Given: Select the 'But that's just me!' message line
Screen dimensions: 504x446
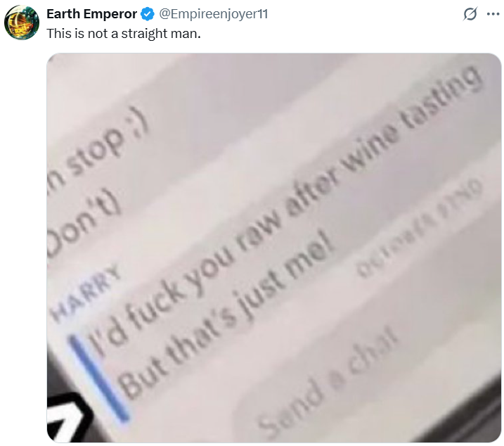Looking at the screenshot, I should (226, 317).
